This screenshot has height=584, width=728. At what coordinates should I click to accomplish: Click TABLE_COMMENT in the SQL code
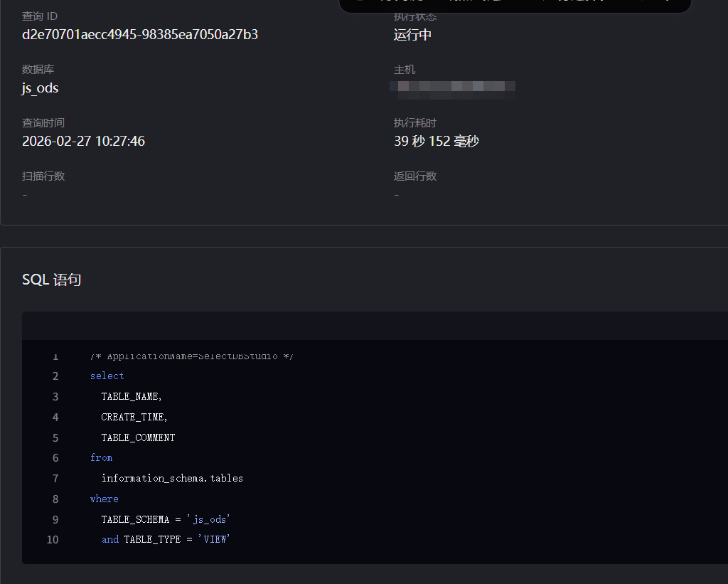(138, 437)
